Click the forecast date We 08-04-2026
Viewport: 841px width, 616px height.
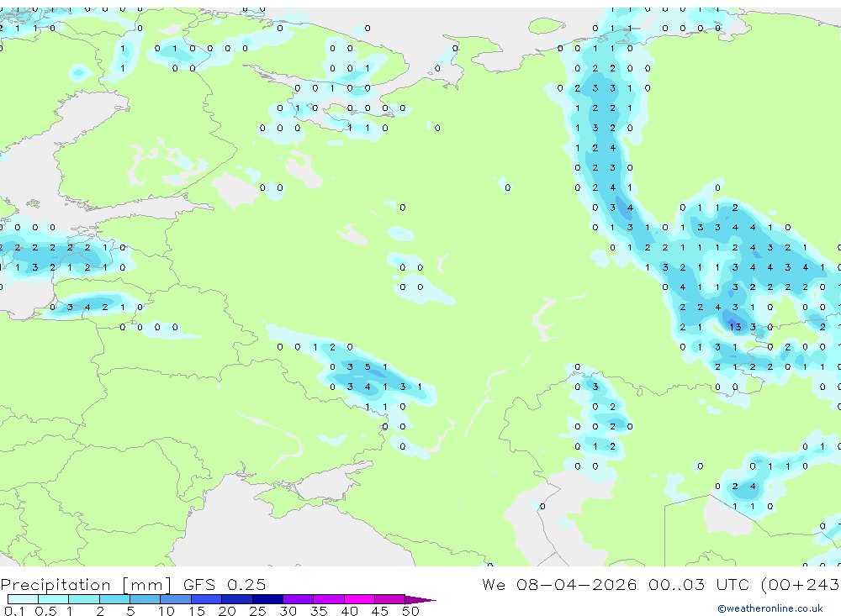coord(559,584)
